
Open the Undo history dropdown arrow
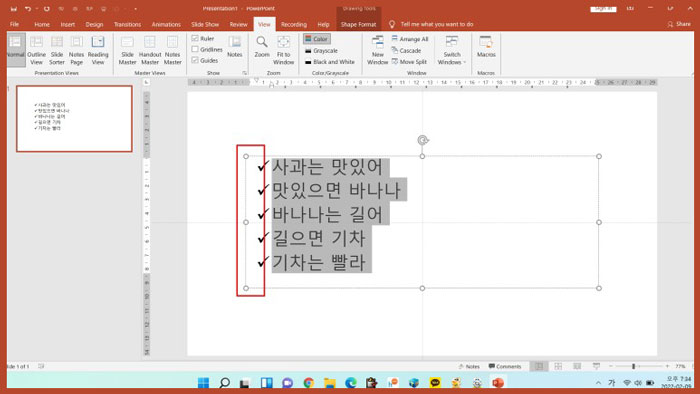(x=36, y=8)
